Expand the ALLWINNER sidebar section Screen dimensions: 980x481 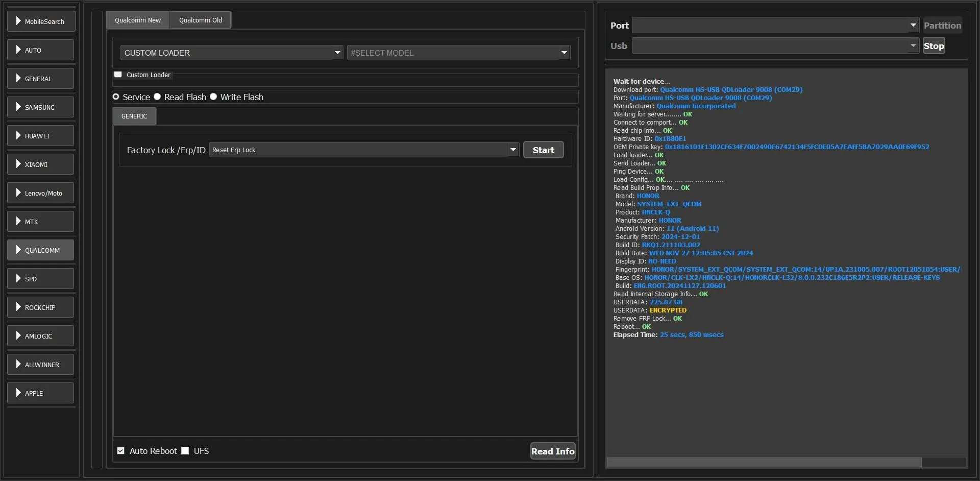coord(41,365)
